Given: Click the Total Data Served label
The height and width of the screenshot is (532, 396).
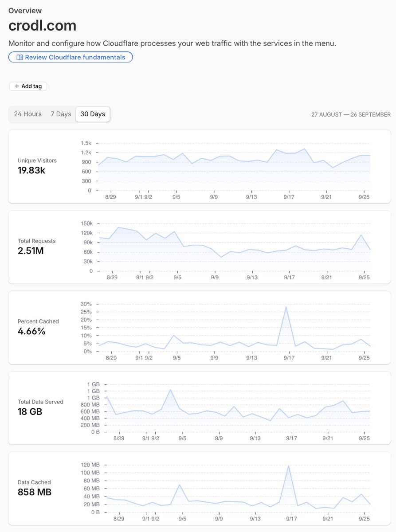Looking at the screenshot, I should pyautogui.click(x=40, y=402).
